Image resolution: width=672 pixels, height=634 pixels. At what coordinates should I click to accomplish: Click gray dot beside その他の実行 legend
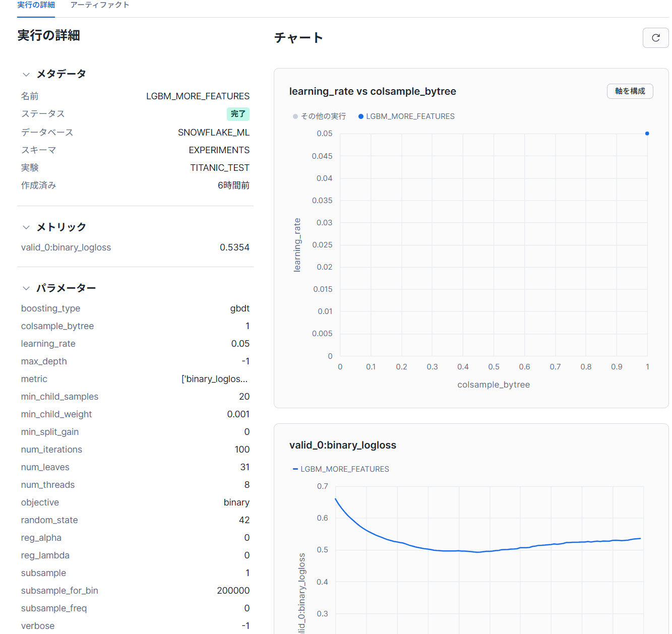(x=295, y=116)
